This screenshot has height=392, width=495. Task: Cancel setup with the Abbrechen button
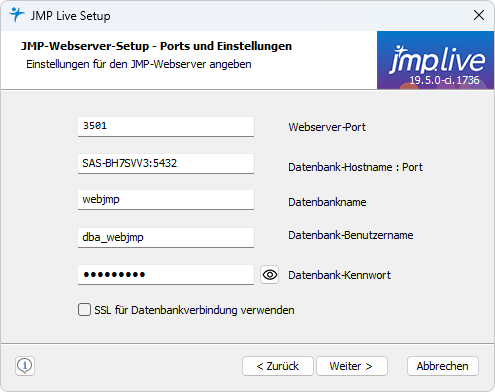(443, 366)
